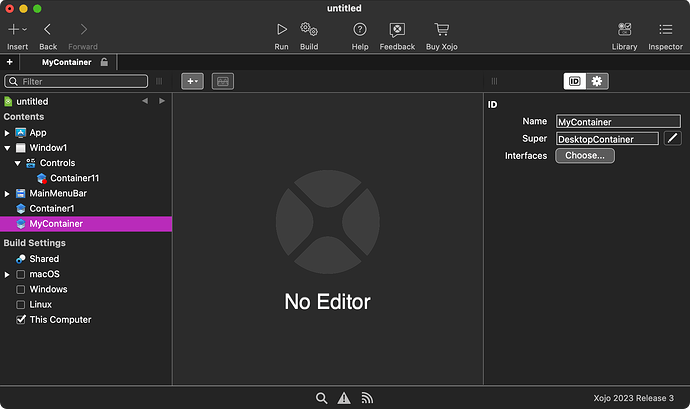Screen dimensions: 690x409
Task: Show the ID inspector pane
Action: (575, 81)
